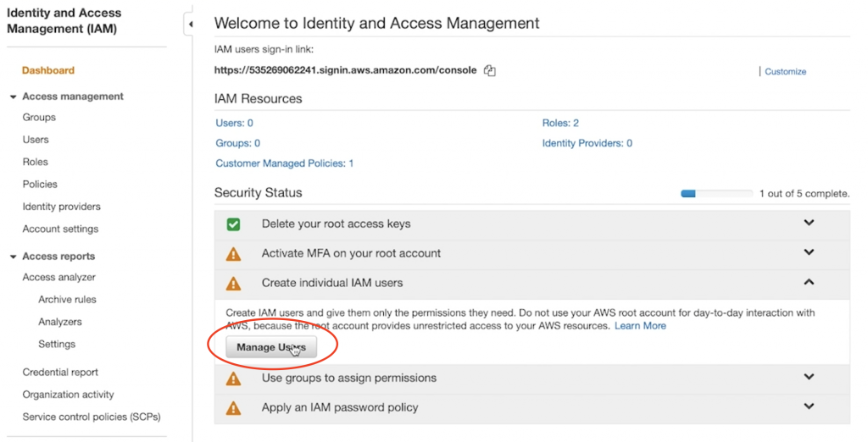868x442 pixels.
Task: Click warning icon beside Apply an IAM password policy
Action: 234,408
